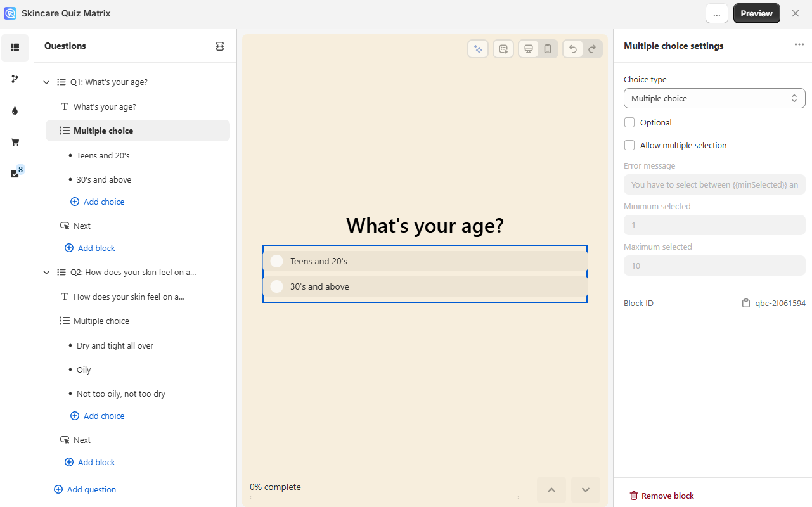
Task: Open the Questions list sidebar tab
Action: click(15, 48)
